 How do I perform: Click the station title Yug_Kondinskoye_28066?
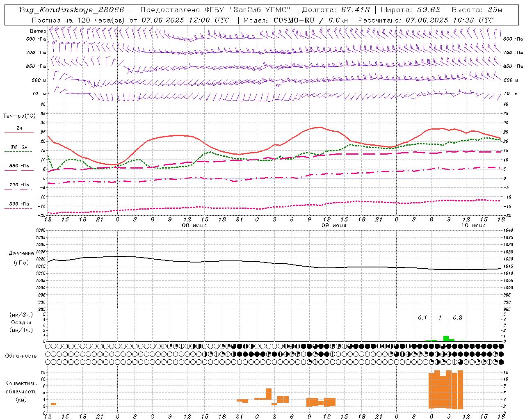click(71, 10)
